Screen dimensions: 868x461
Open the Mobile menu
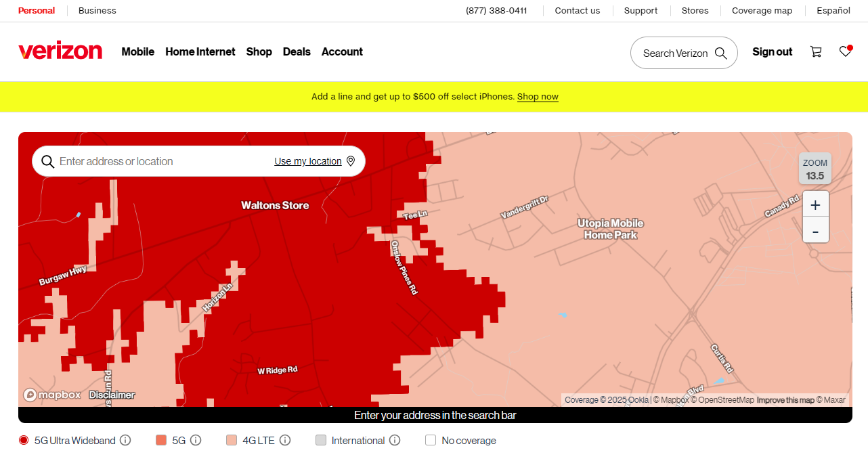coord(138,51)
